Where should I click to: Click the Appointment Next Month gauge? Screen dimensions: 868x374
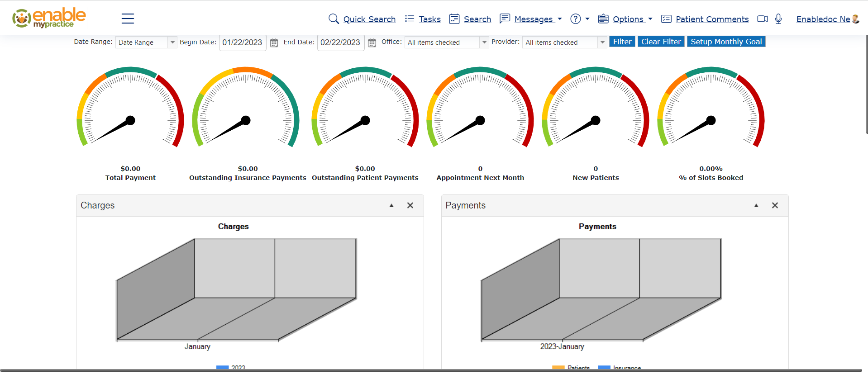[x=480, y=107]
